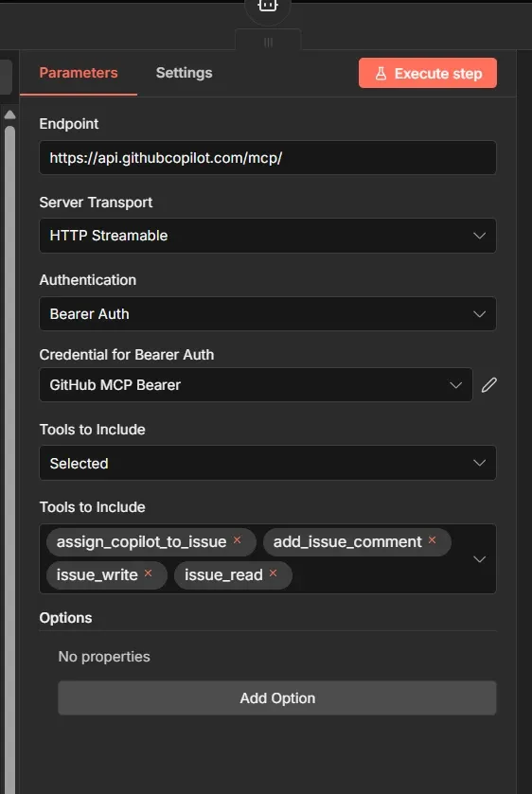Open the GitHub MCP Bearer credential dropdown
Screen dimensions: 532x794
(x=256, y=385)
